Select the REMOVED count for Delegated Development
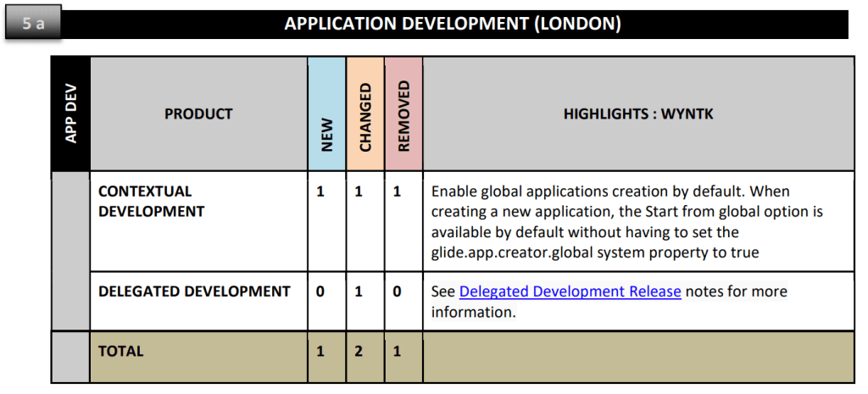This screenshot has height=394, width=868. (x=397, y=291)
